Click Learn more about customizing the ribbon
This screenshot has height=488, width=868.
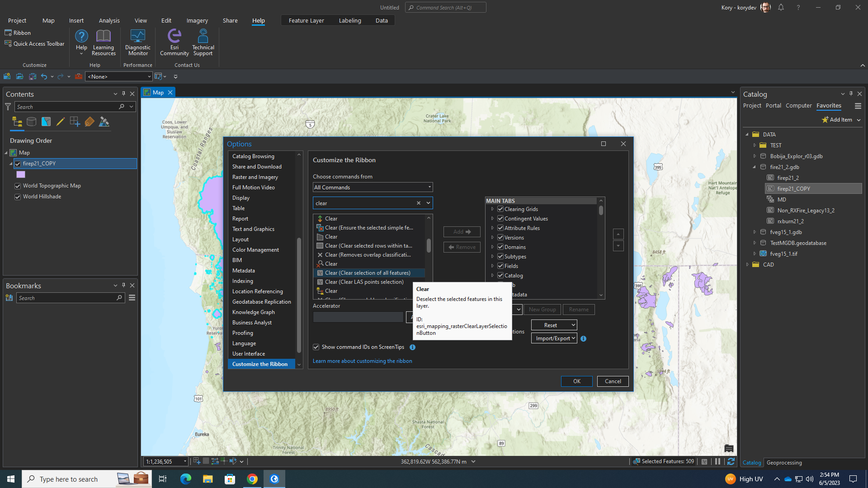362,361
